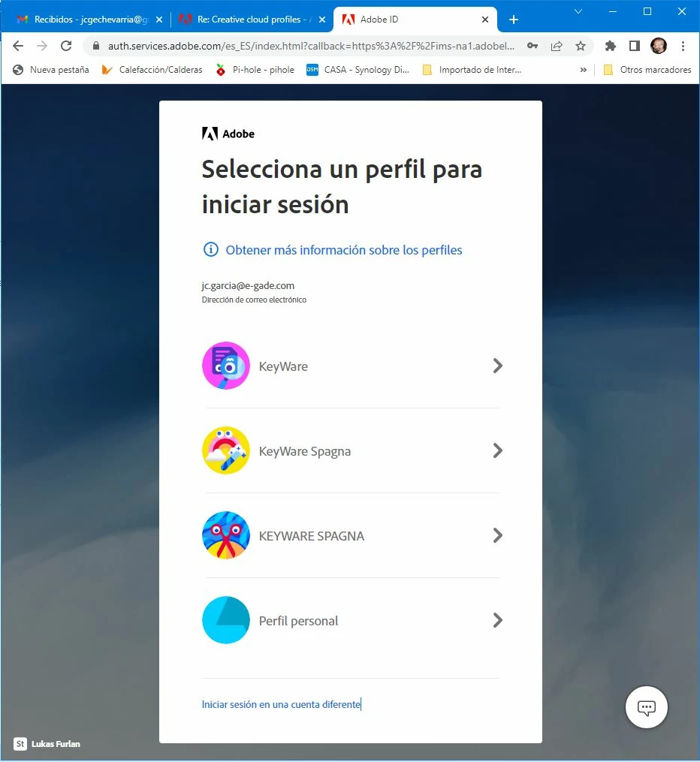Screen dimensions: 700x762
Task: Open the saved passwords key icon
Action: click(x=533, y=46)
